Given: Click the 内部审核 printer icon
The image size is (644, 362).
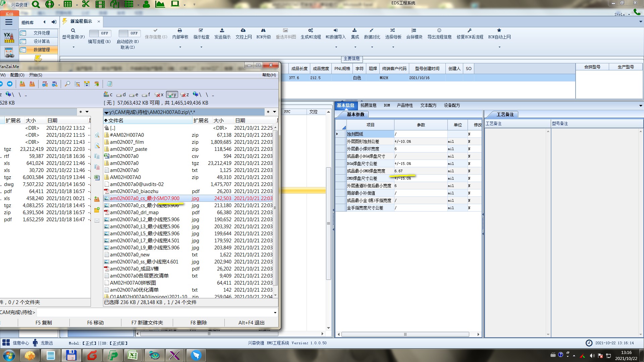Looking at the screenshot, I should [180, 31].
